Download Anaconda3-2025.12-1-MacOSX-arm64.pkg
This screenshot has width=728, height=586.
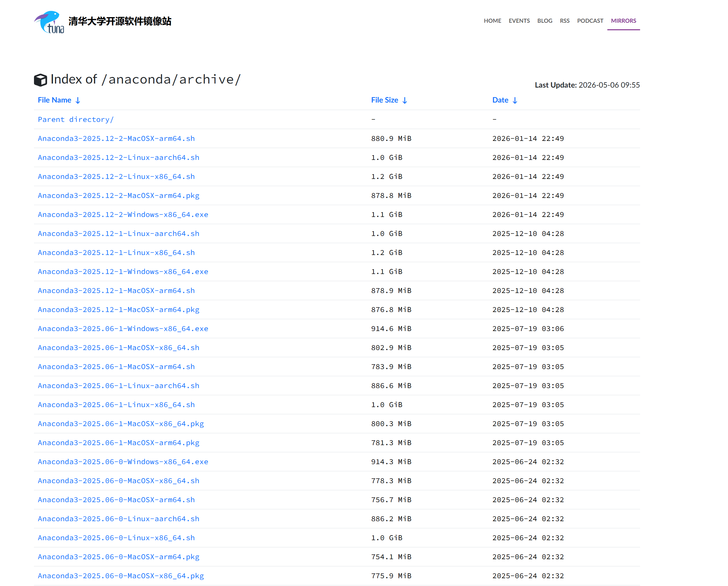118,310
